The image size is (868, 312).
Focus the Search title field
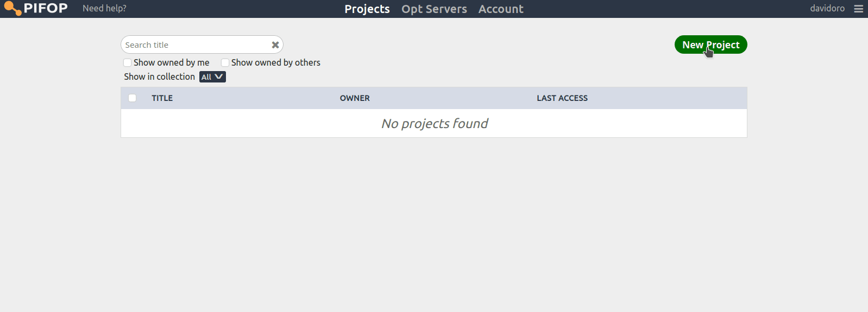coord(196,44)
